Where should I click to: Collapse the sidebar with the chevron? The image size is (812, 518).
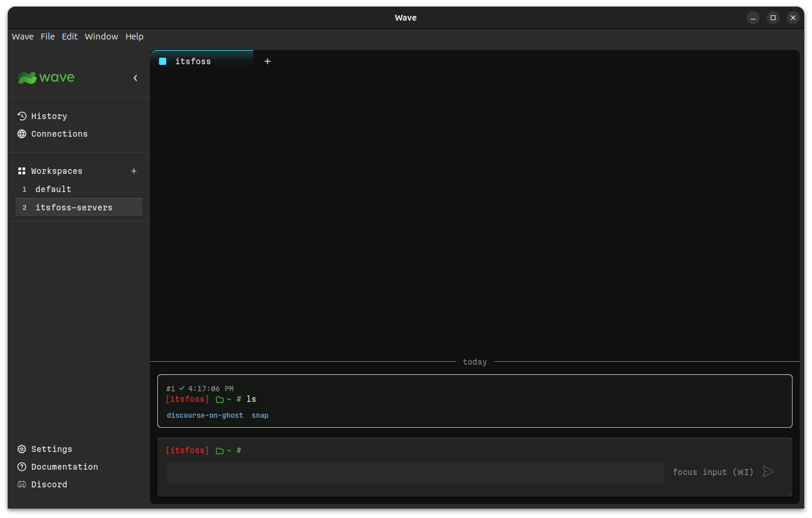(135, 78)
